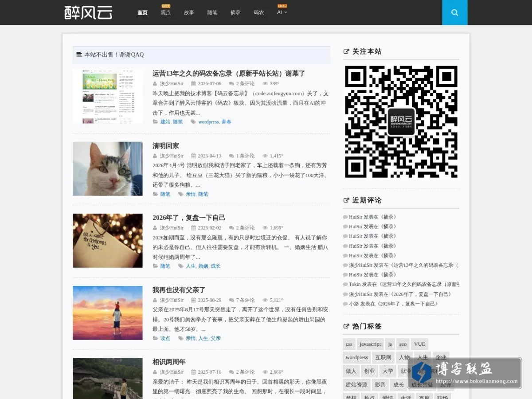Select the js tag
The height and width of the screenshot is (399, 532).
coord(390,344)
